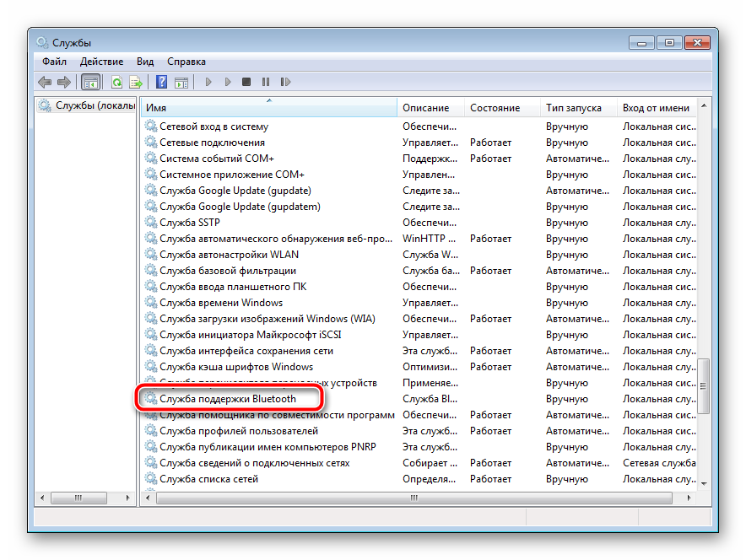
Task: Open help with the blue question-mark icon
Action: tap(161, 82)
